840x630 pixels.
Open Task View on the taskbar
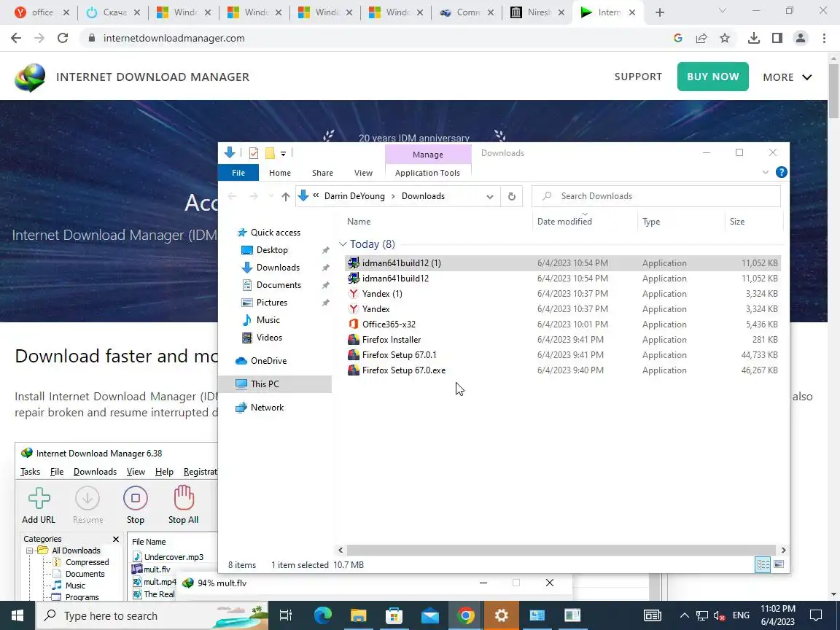[286, 615]
